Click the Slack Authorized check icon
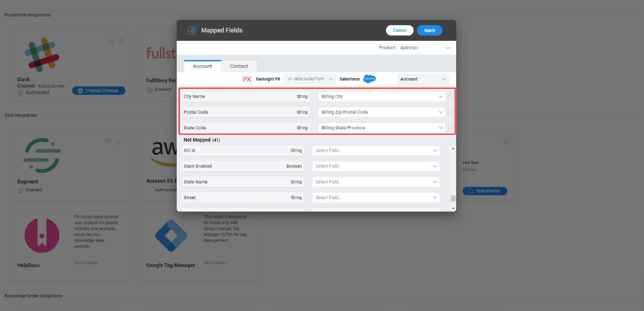The image size is (644, 311). tap(20, 92)
